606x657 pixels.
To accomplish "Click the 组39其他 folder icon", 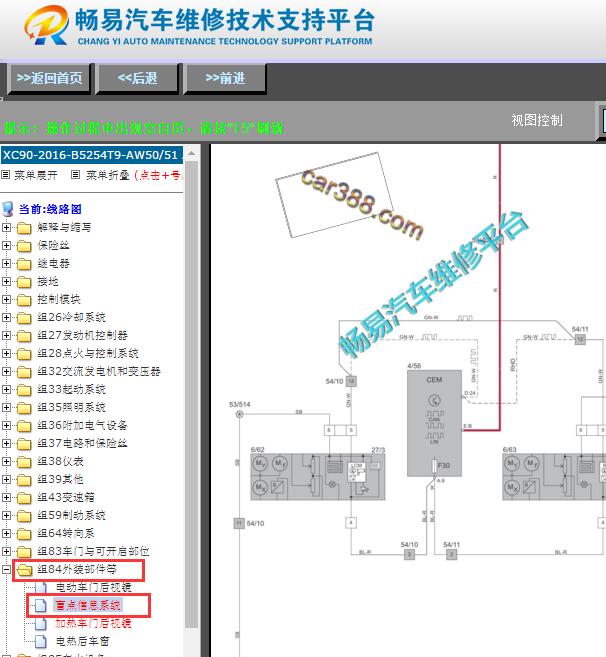I will (24, 480).
